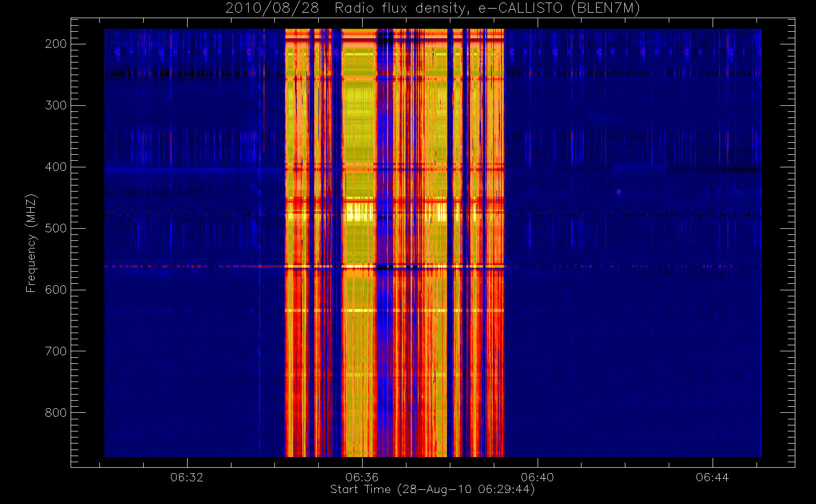Screen dimensions: 816x504
Task: Click the 06:40 time tick label
Action: [x=537, y=477]
